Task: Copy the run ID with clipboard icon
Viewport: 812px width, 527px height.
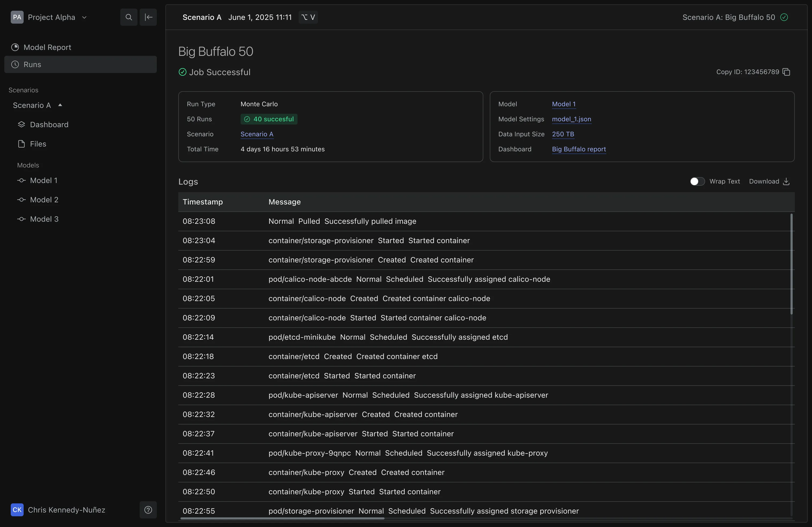Action: [x=786, y=72]
